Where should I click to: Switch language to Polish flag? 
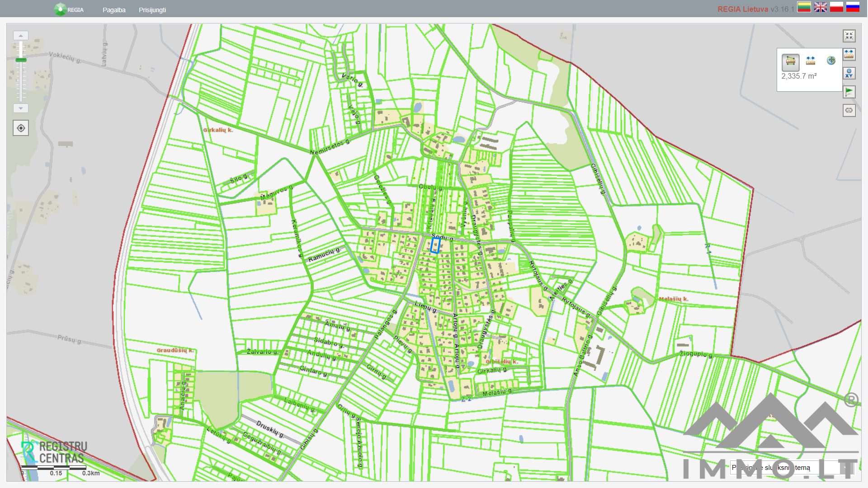click(x=837, y=7)
